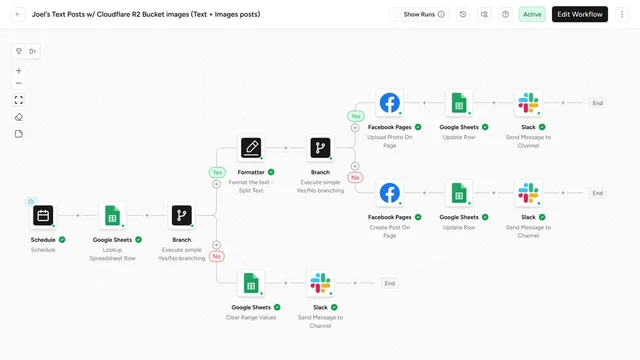This screenshot has width=640, height=360.
Task: Click the End marker of the bottom row
Action: (x=390, y=283)
